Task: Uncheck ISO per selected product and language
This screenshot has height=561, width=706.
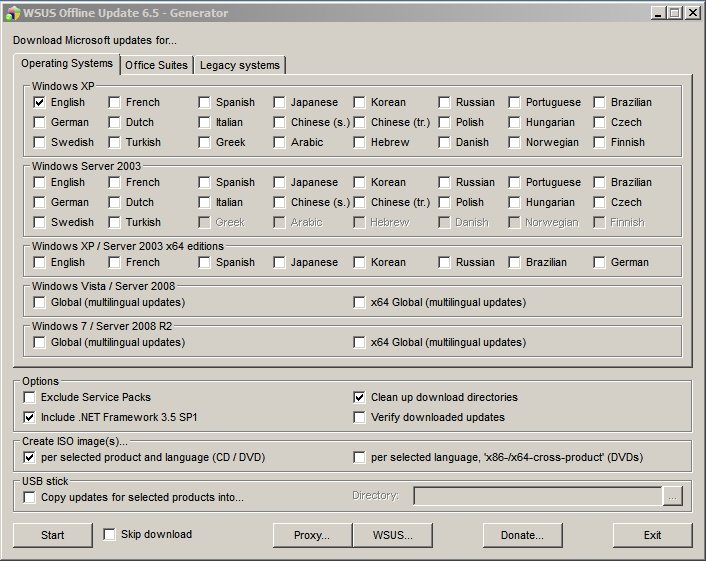Action: coord(29,457)
